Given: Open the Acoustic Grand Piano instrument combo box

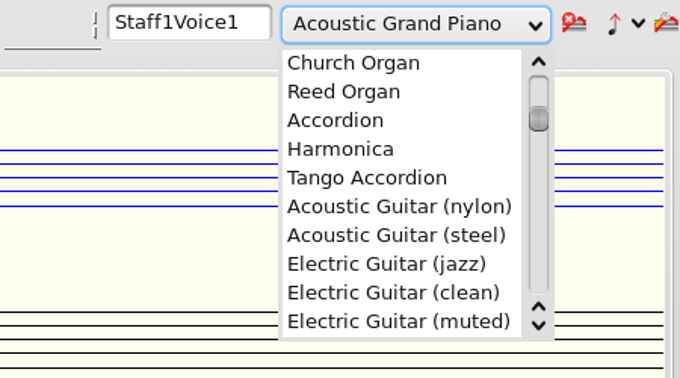Looking at the screenshot, I should 416,24.
